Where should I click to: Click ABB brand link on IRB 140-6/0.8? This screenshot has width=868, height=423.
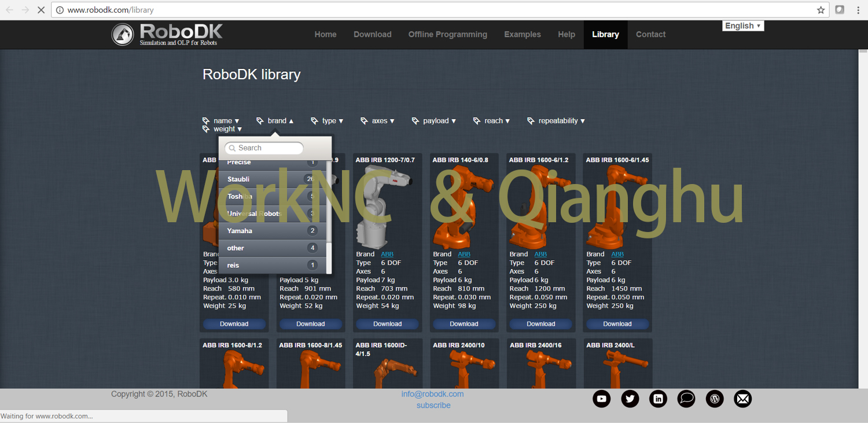(x=464, y=254)
